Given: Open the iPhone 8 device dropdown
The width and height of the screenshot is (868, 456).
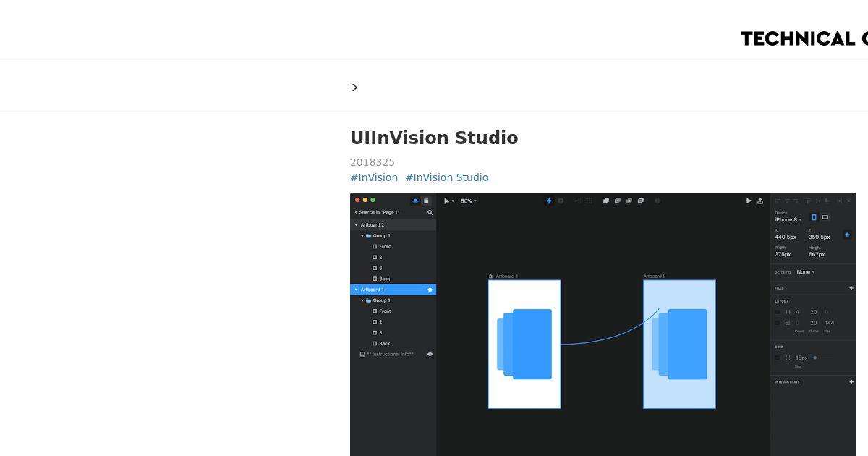Looking at the screenshot, I should [788, 219].
